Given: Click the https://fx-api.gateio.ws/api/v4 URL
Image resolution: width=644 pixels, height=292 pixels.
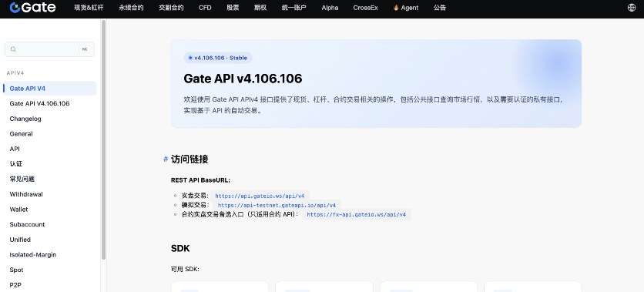Looking at the screenshot, I should tap(357, 214).
